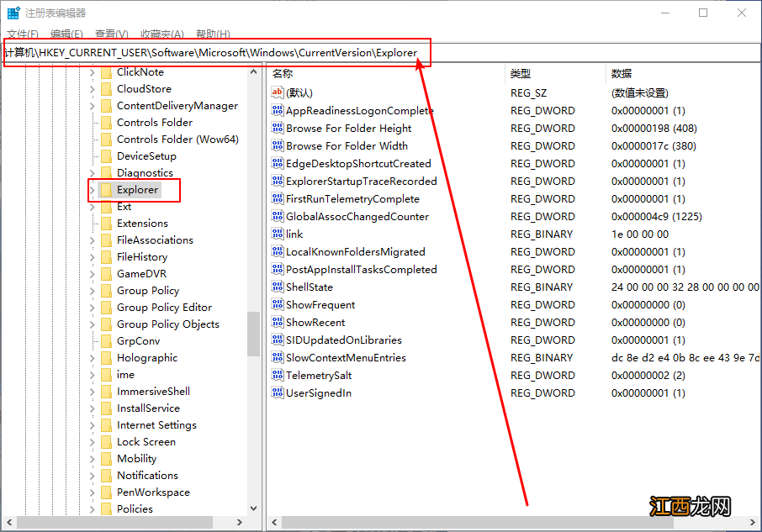Click the DWORD icon beside ShowRecent

coord(278,323)
